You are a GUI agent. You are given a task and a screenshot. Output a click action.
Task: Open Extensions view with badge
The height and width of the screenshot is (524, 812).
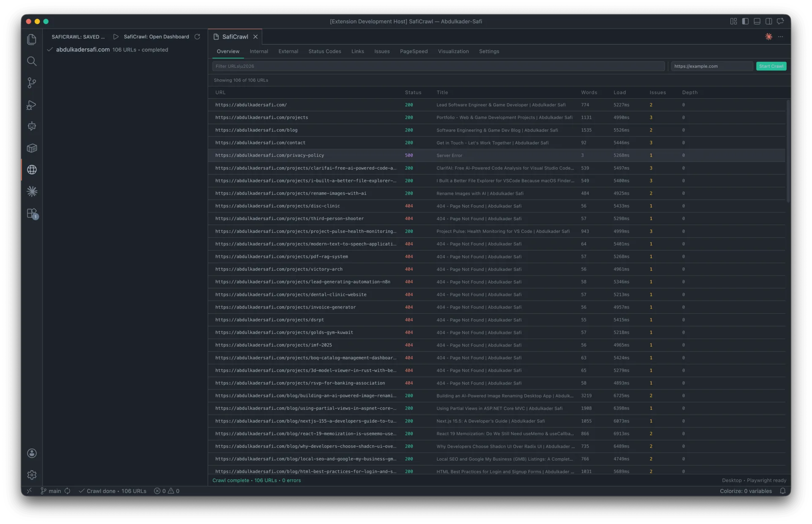point(32,213)
